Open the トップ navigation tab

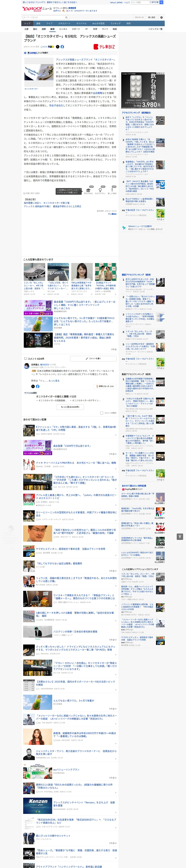[27, 24]
